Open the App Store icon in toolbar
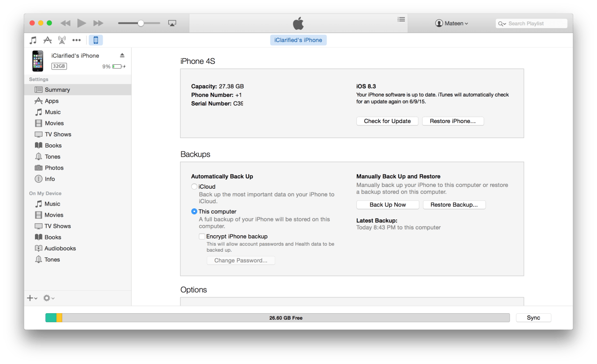The height and width of the screenshot is (364, 597). click(48, 40)
